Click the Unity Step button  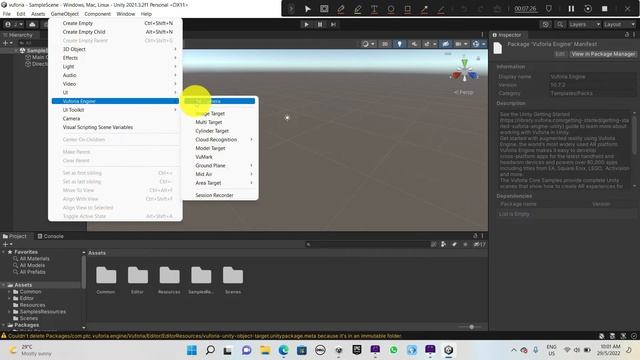[x=333, y=24]
